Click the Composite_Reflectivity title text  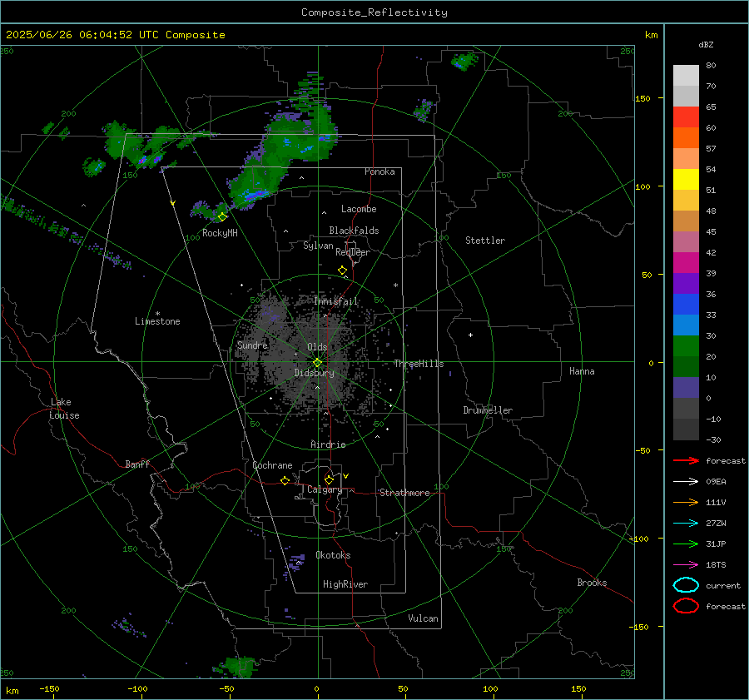coord(374,12)
